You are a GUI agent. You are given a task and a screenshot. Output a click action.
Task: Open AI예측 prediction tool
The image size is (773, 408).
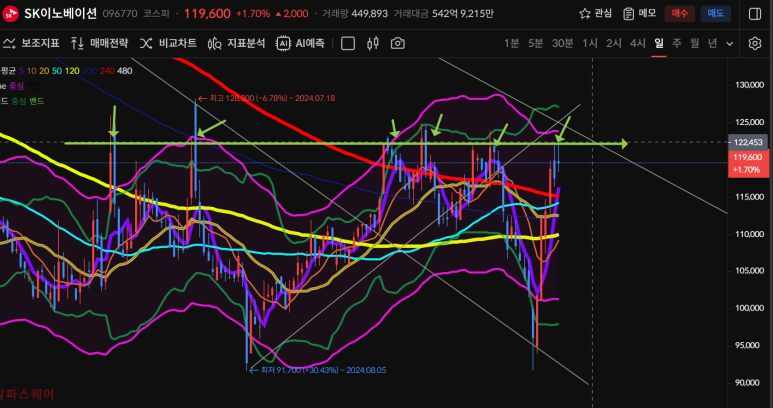(x=300, y=43)
